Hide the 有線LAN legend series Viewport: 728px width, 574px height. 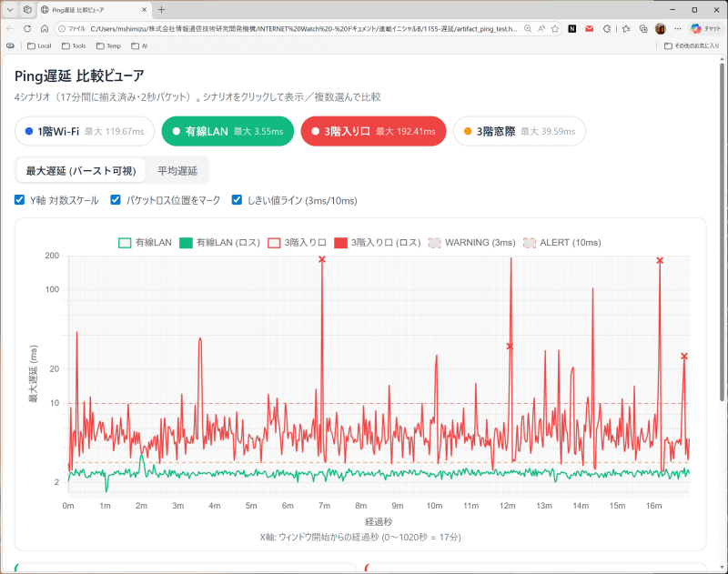[x=145, y=243]
